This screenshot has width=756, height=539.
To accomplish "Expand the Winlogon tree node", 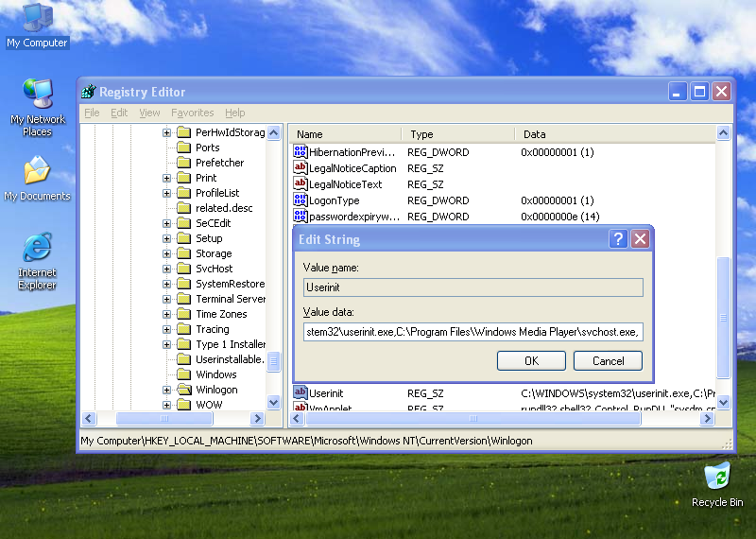I will (166, 390).
